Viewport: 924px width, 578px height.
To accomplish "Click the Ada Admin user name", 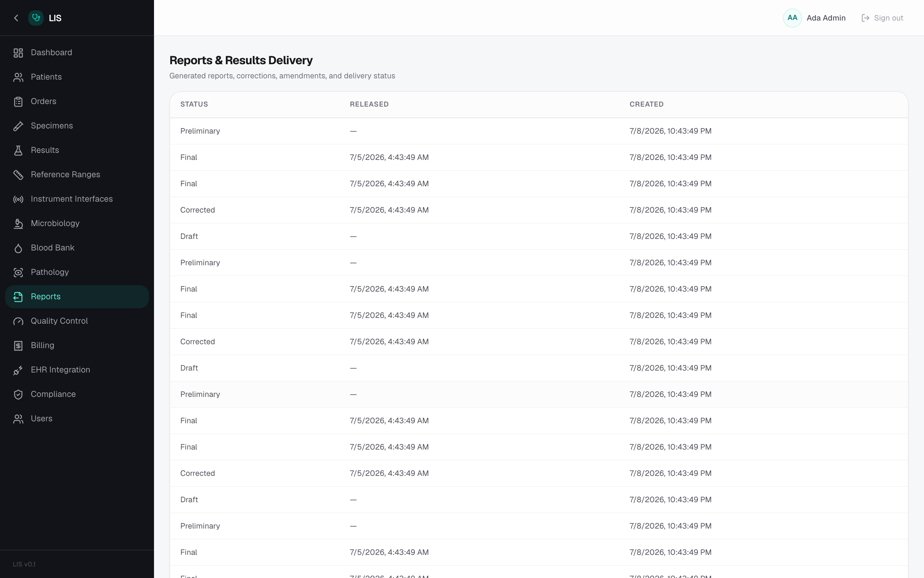I will 826,18.
